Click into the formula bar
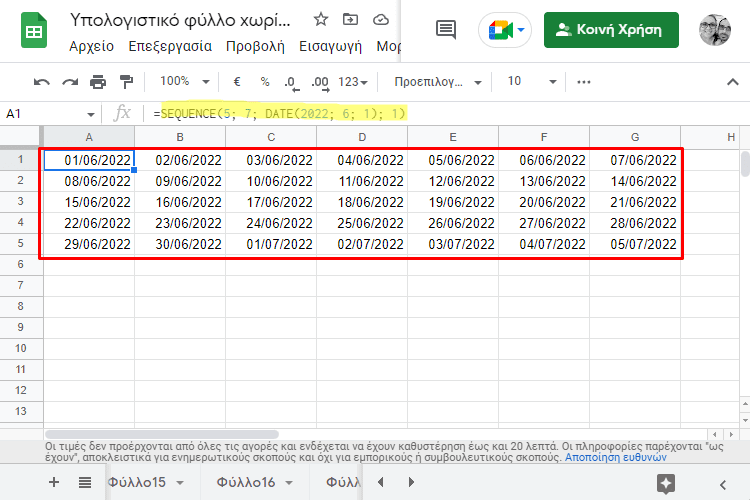The height and width of the screenshot is (500, 750). pyautogui.click(x=445, y=114)
